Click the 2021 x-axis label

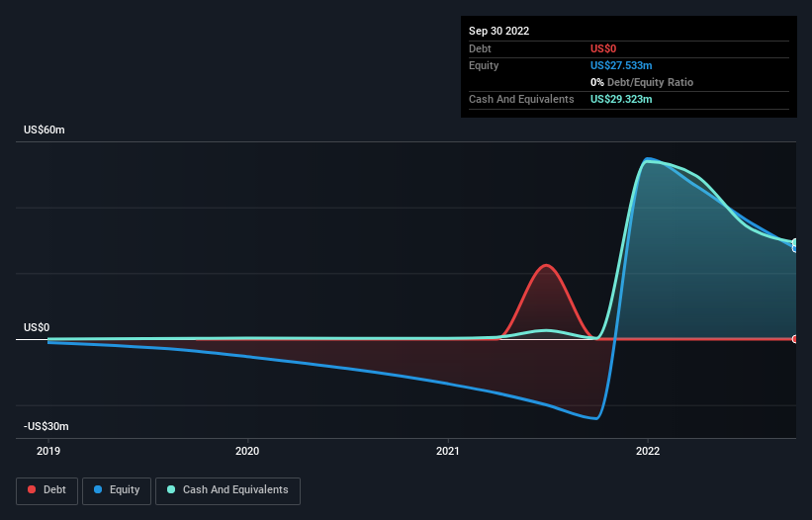[447, 451]
